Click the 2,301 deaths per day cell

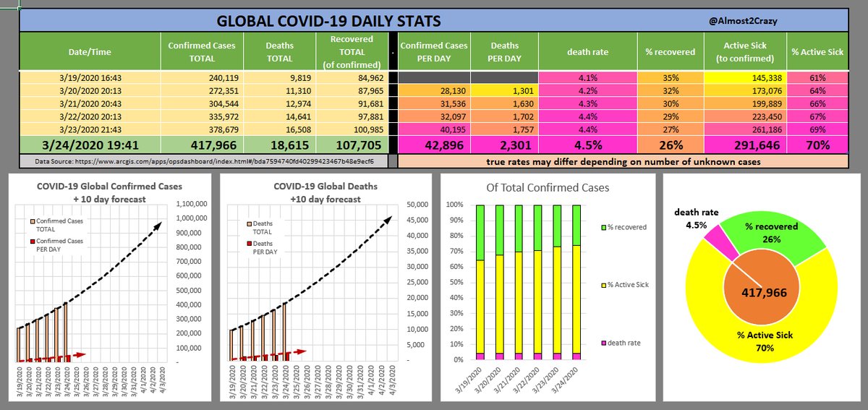coord(504,145)
